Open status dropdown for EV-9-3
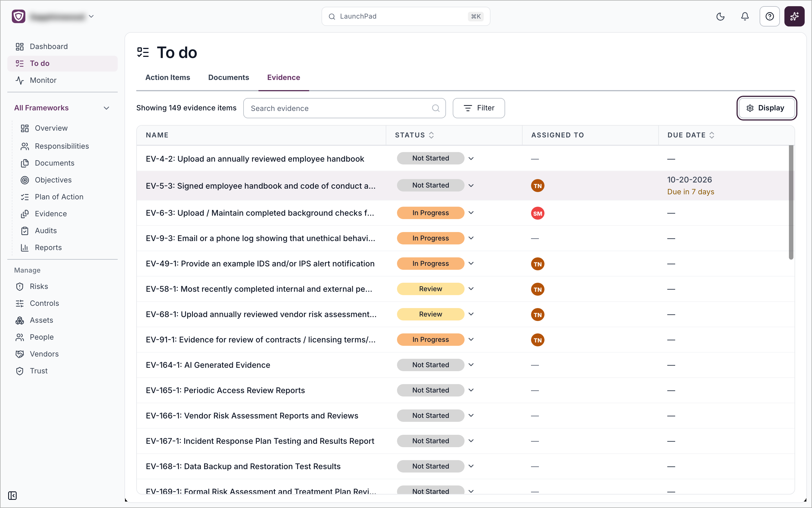The width and height of the screenshot is (812, 508). coord(471,238)
